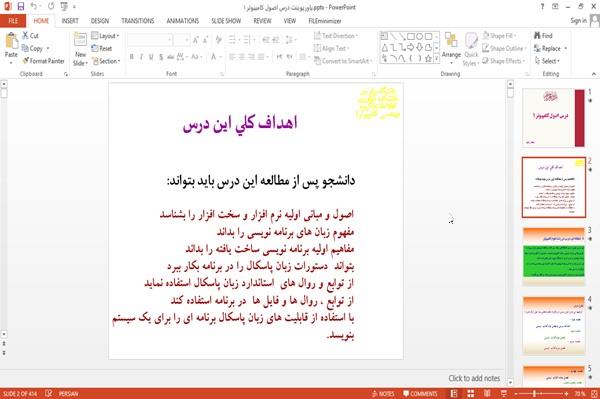Click the 'Click to add notes' area
This screenshot has width=600, height=399.
point(474,378)
